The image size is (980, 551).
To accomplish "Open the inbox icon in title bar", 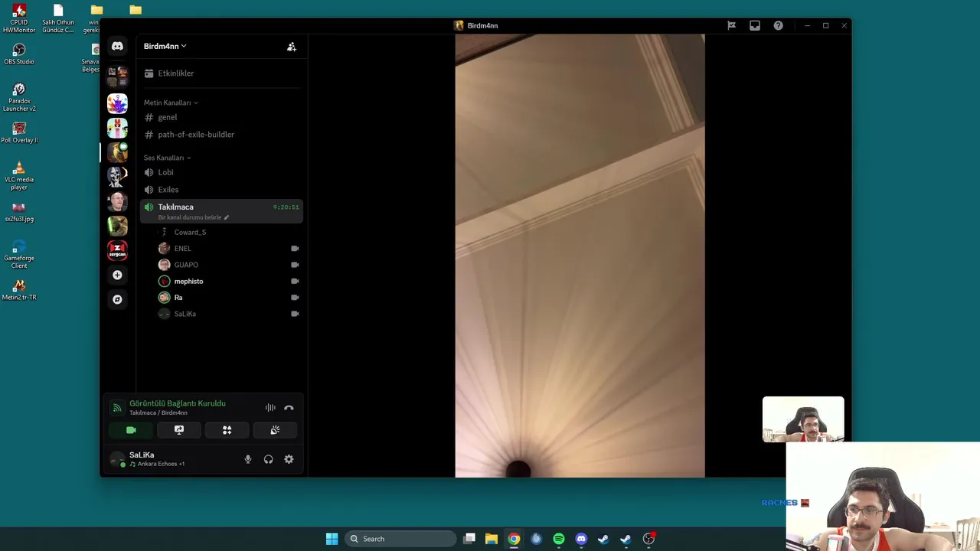I will click(755, 25).
